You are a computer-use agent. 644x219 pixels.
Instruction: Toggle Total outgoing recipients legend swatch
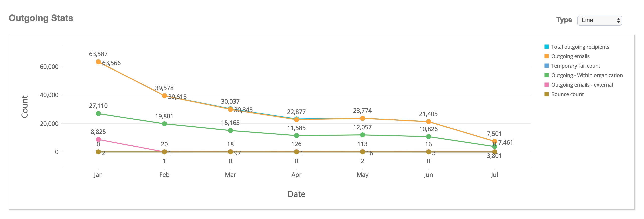(546, 47)
